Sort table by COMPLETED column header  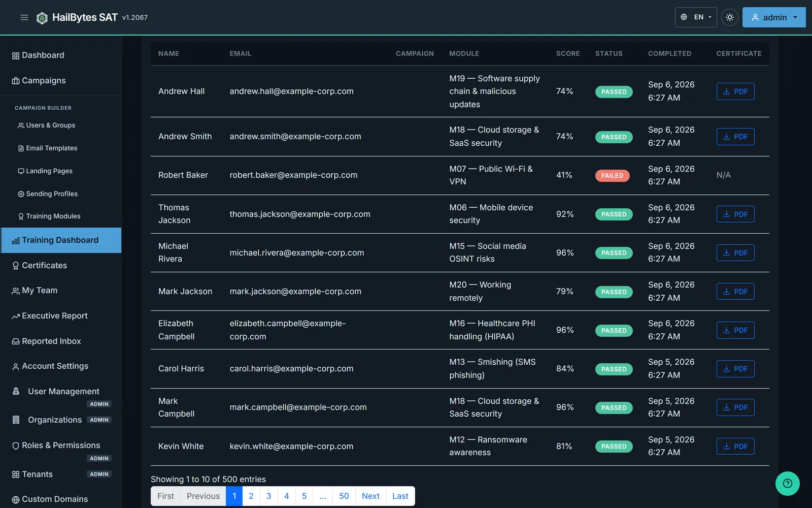tap(669, 53)
